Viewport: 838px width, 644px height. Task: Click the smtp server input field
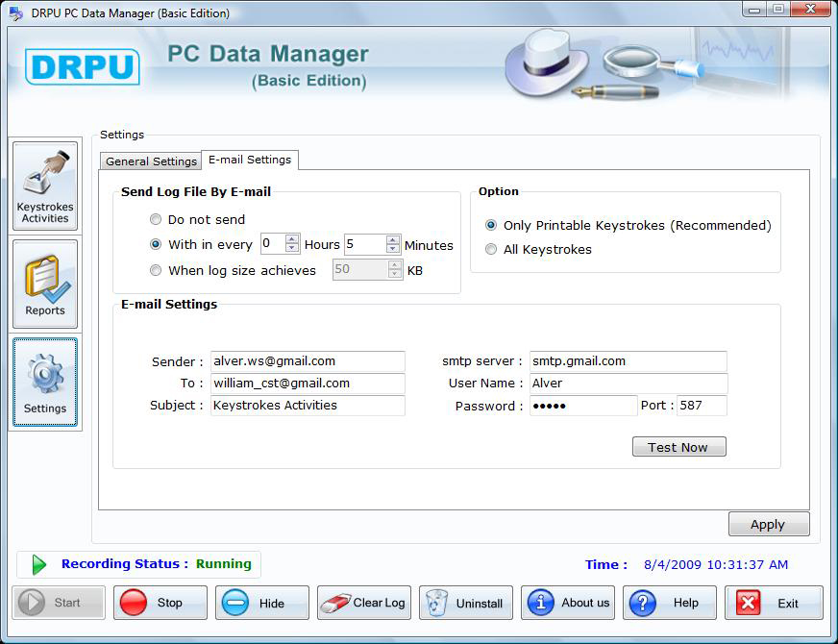coord(628,361)
